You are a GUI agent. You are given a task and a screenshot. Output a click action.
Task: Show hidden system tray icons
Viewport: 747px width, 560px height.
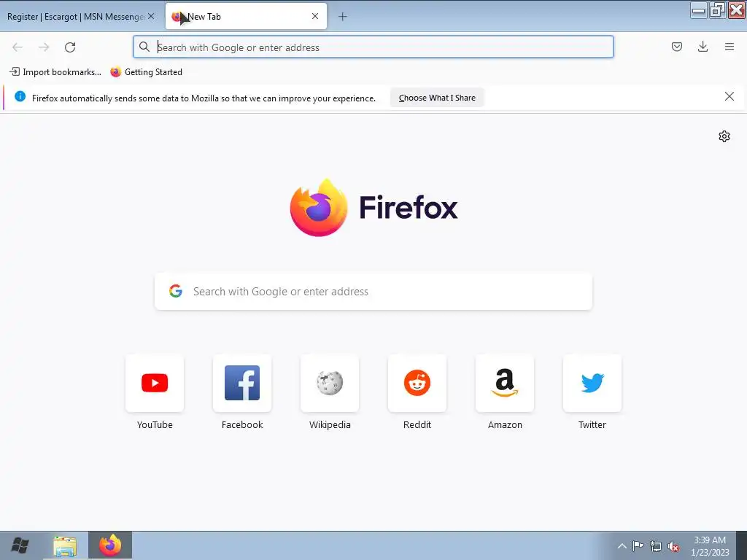click(x=622, y=545)
